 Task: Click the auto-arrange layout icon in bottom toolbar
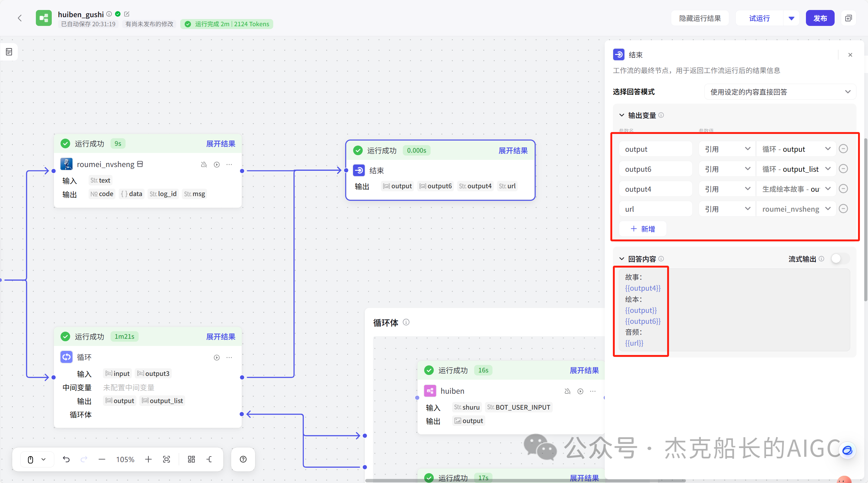tap(192, 459)
